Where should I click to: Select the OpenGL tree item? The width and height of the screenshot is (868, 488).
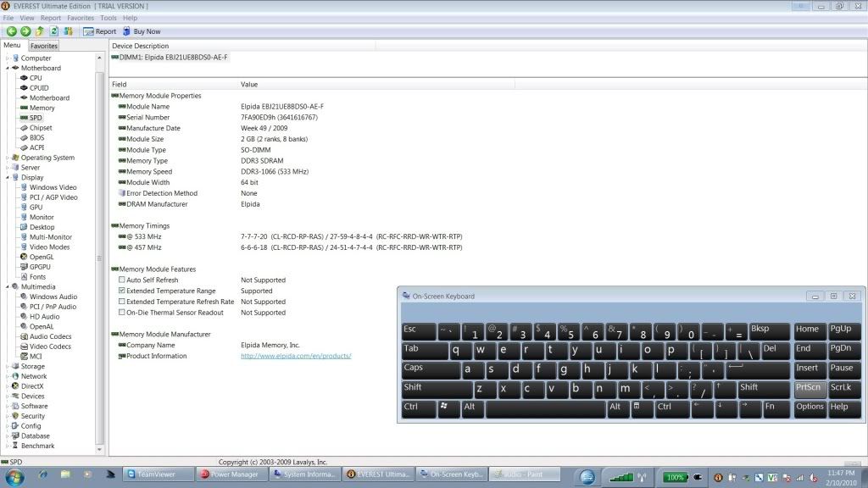pyautogui.click(x=42, y=258)
